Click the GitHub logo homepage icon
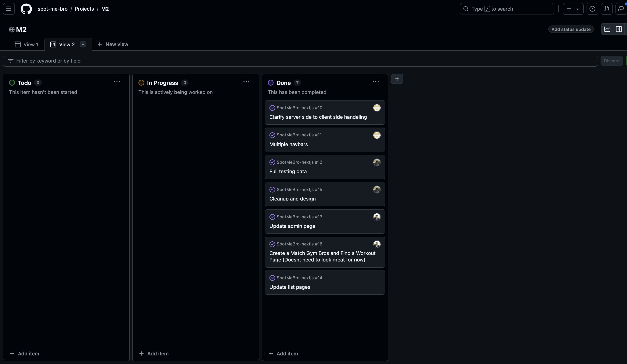This screenshot has width=627, height=364. 26,9
